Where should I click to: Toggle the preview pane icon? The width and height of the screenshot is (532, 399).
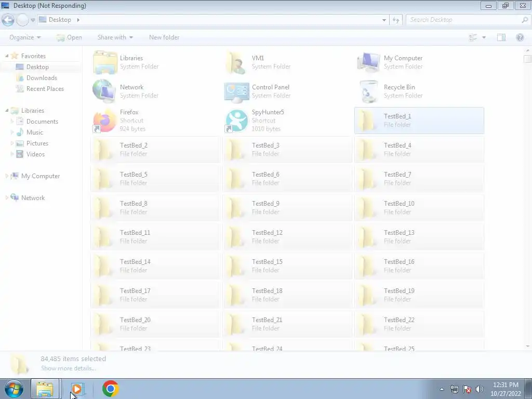(x=501, y=37)
